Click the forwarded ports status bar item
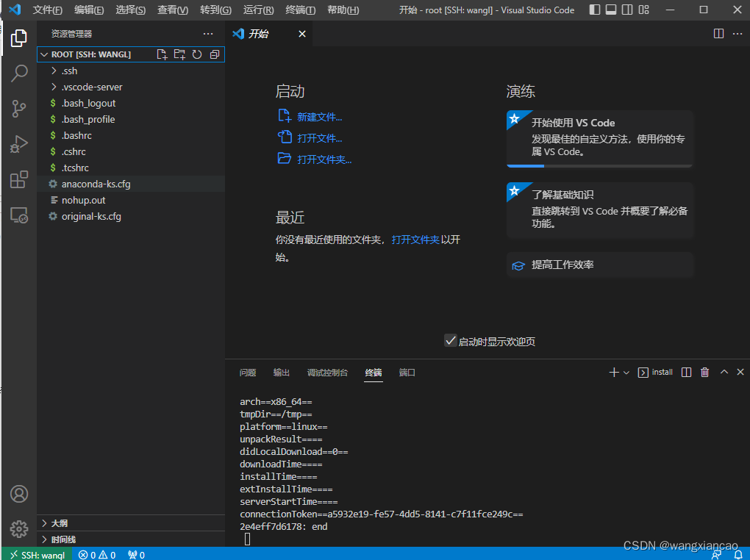This screenshot has width=750, height=560. (x=136, y=555)
